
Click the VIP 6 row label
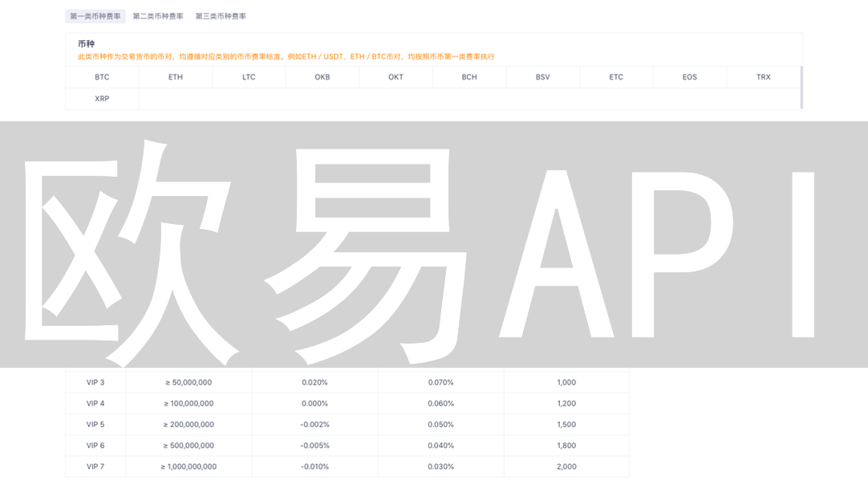95,446
